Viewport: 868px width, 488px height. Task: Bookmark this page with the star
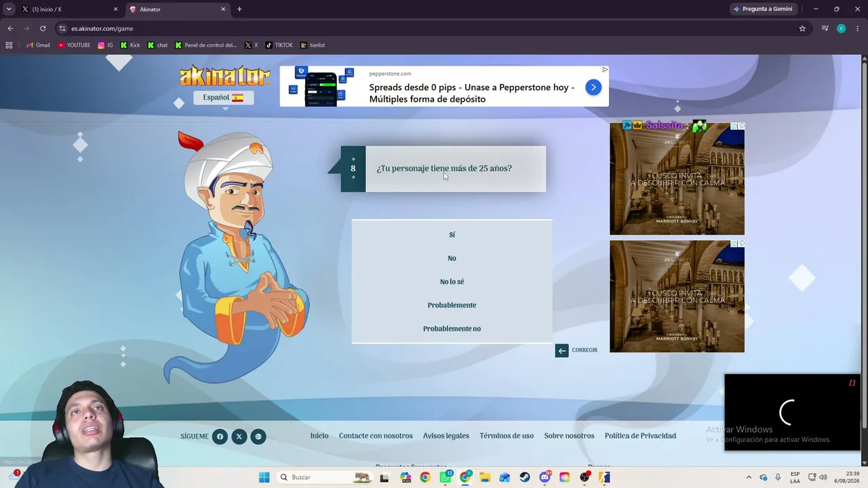(x=802, y=28)
